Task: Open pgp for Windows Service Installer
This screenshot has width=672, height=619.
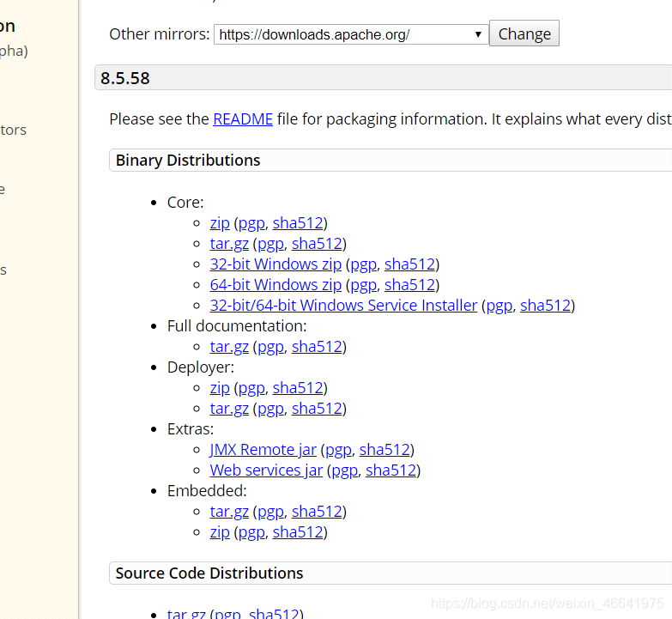Action: click(499, 306)
